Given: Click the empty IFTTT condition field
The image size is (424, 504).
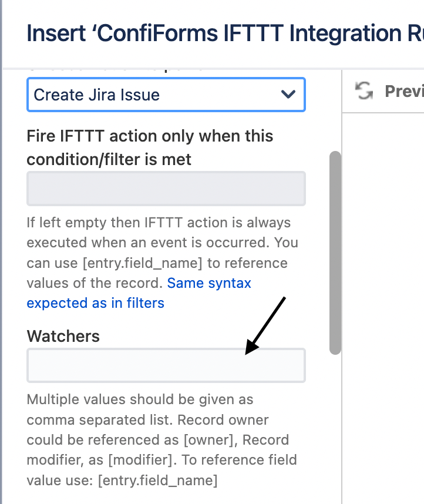Looking at the screenshot, I should (166, 188).
